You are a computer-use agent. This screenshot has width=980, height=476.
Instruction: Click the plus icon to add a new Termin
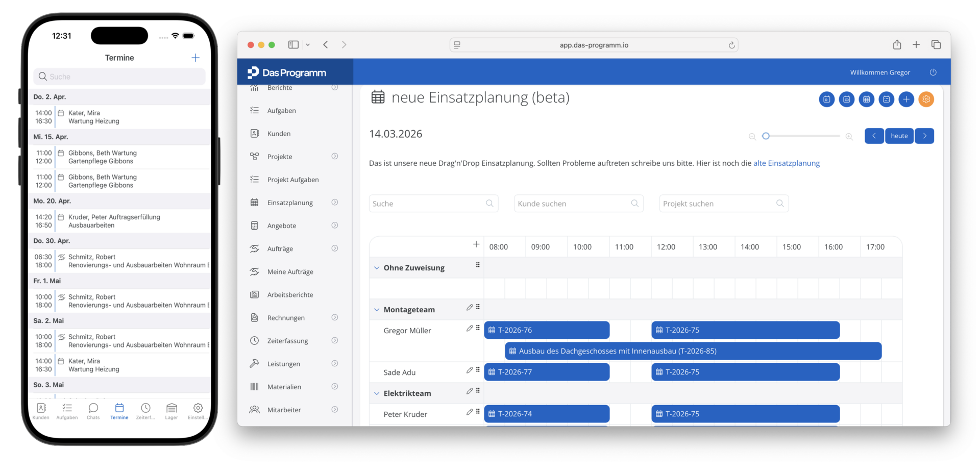click(x=195, y=58)
